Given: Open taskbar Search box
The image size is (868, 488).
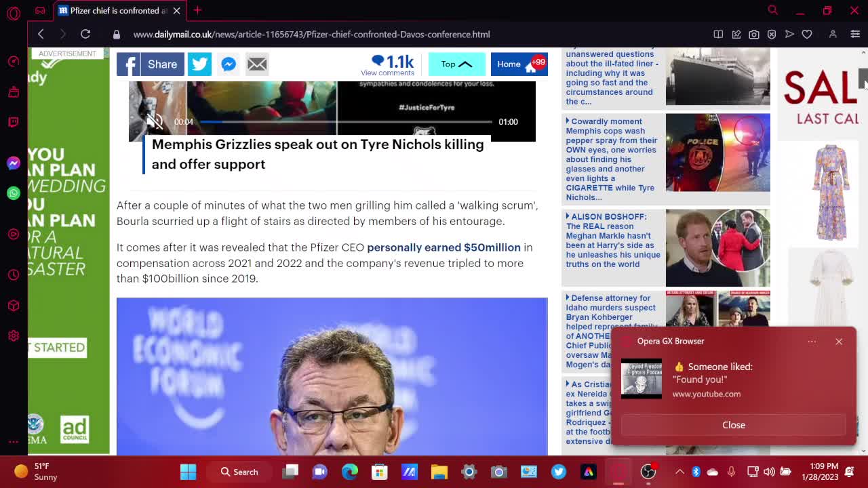Looking at the screenshot, I should coord(239,472).
